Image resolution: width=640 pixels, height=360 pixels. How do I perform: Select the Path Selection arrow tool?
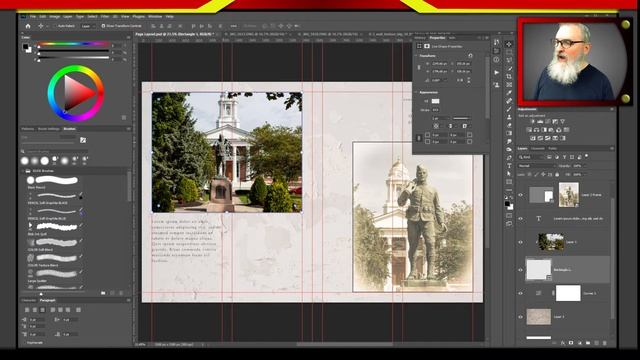509,174
